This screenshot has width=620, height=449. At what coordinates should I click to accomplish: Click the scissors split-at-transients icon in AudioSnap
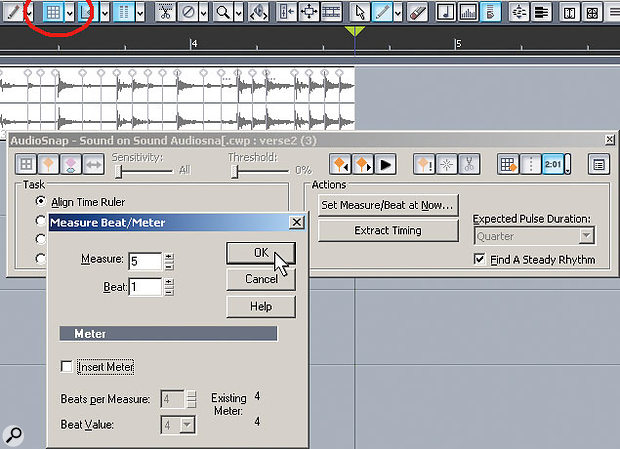(x=469, y=164)
